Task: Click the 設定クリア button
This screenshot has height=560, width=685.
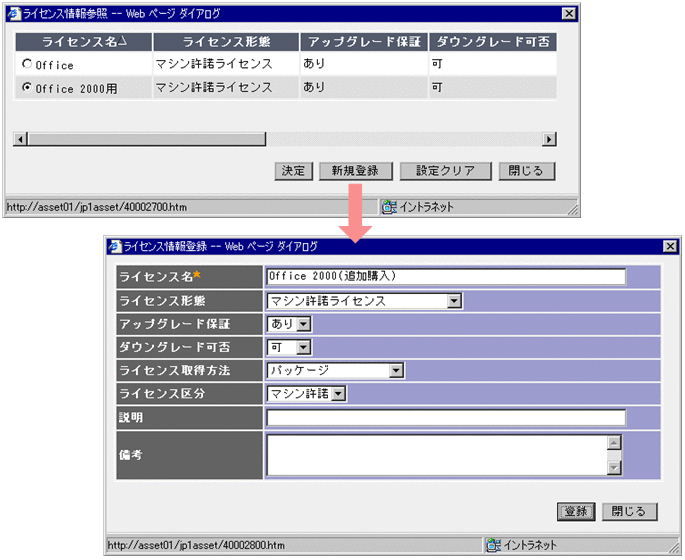Action: 446,171
